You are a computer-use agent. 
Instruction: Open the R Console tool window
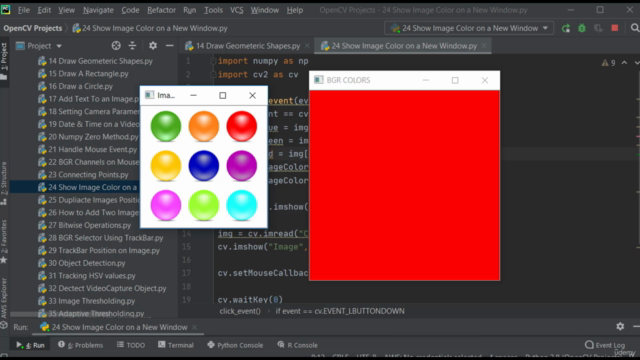pyautogui.click(x=298, y=345)
